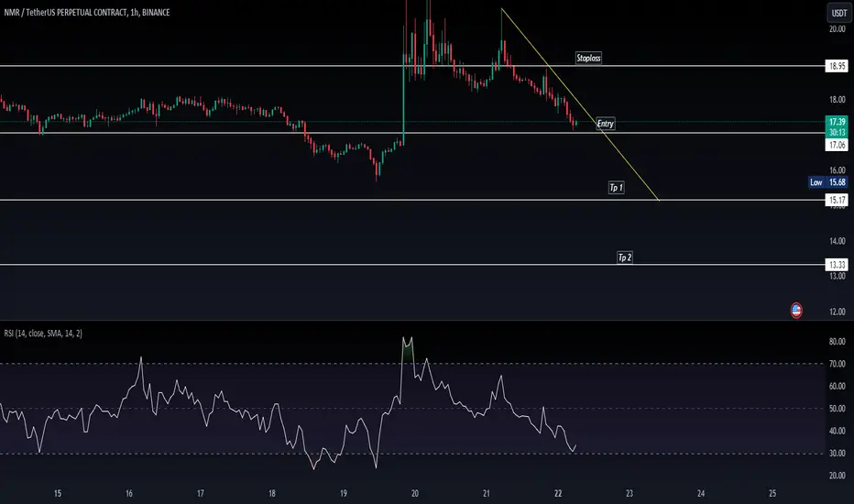Click the date 15 on time axis

point(58,493)
